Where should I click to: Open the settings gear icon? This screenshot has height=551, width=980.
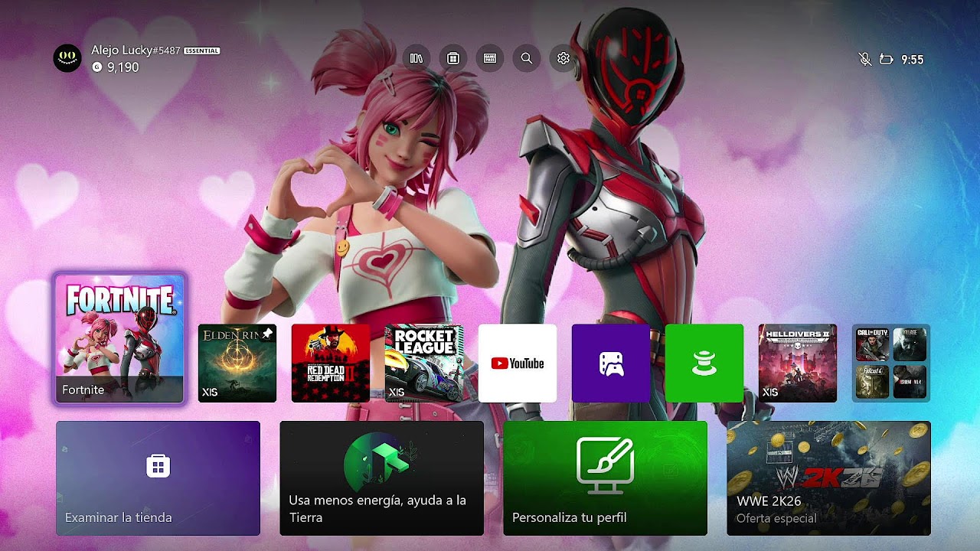(563, 58)
